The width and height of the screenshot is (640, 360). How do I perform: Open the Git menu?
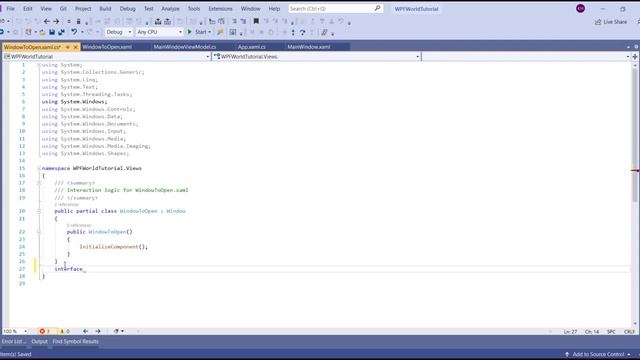tap(63, 9)
